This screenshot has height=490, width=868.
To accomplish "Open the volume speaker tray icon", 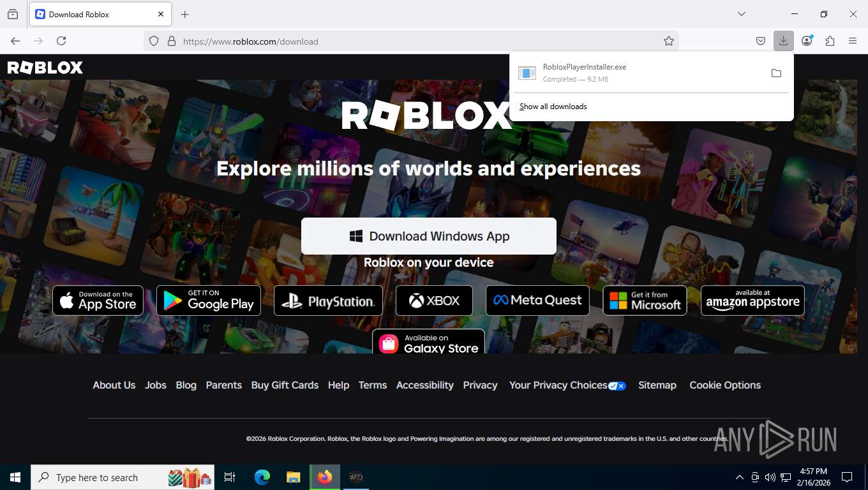I will coord(770,477).
